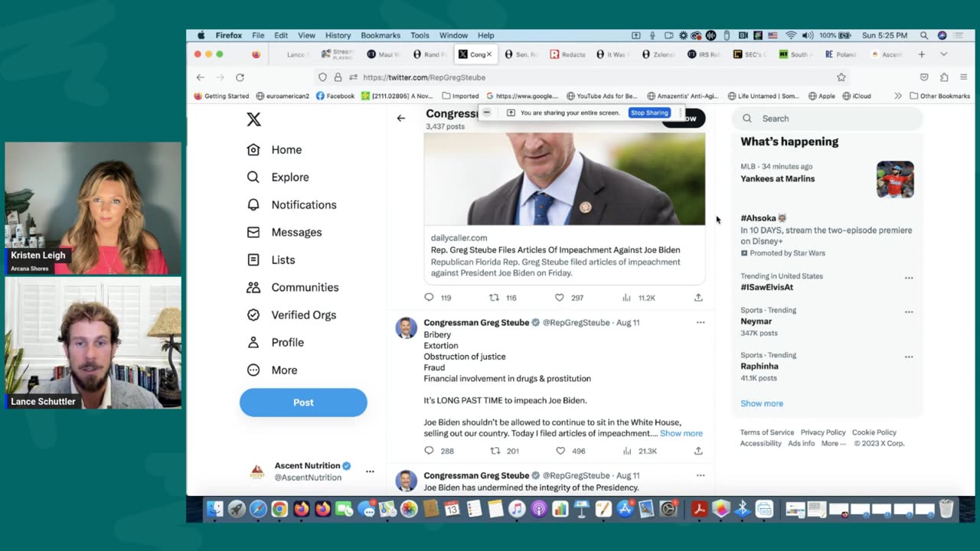Open more options for the Neymar trend

point(909,312)
